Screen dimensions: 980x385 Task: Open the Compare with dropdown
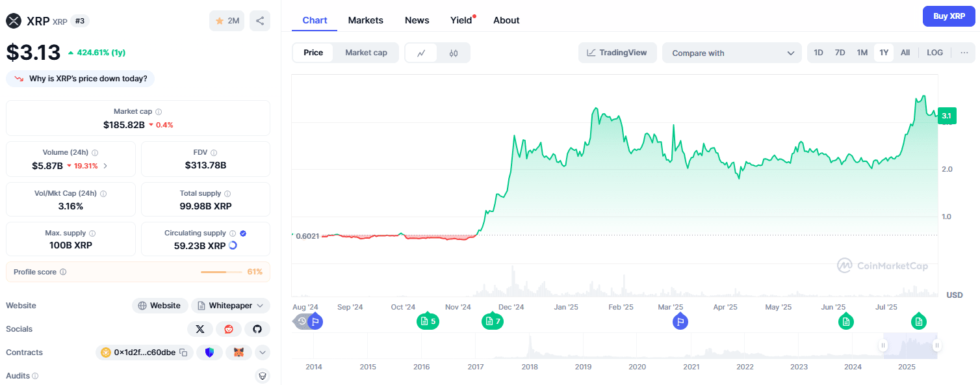tap(732, 53)
